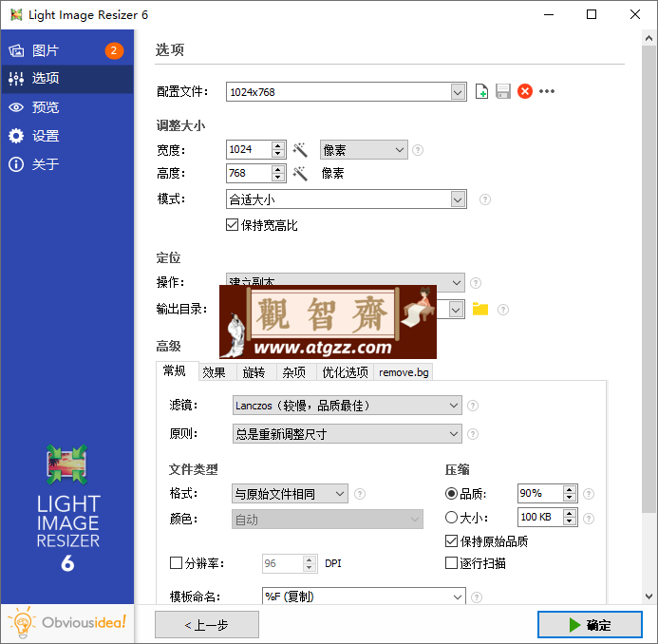Open 预览 in the sidebar
Viewport: 658px width, 644px height.
coord(67,107)
